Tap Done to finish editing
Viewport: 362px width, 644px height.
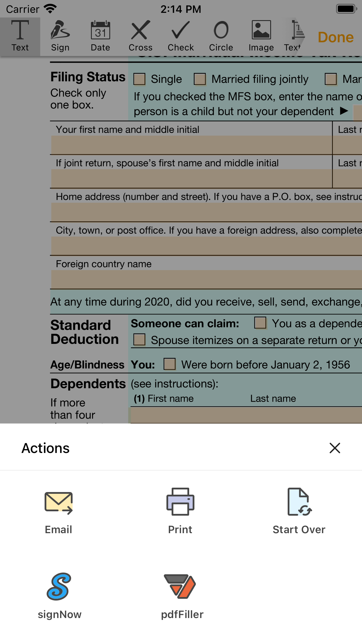[336, 37]
